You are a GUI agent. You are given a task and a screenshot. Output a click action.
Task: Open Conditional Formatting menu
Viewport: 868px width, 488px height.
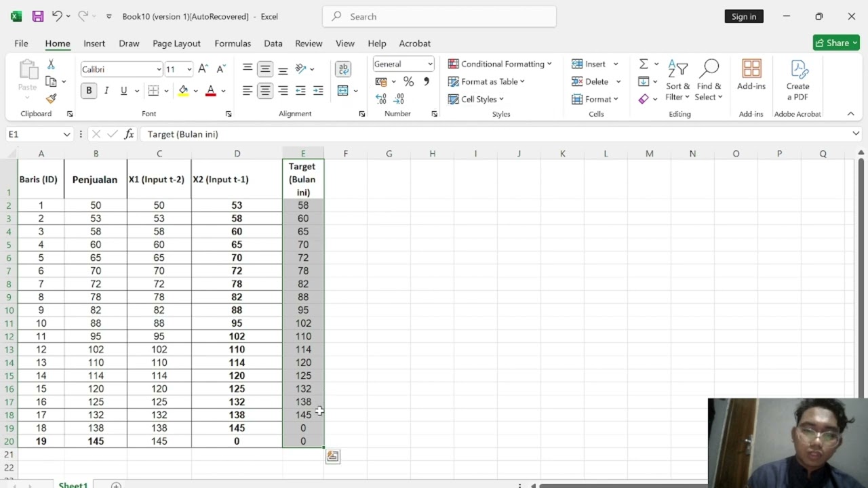pyautogui.click(x=500, y=64)
